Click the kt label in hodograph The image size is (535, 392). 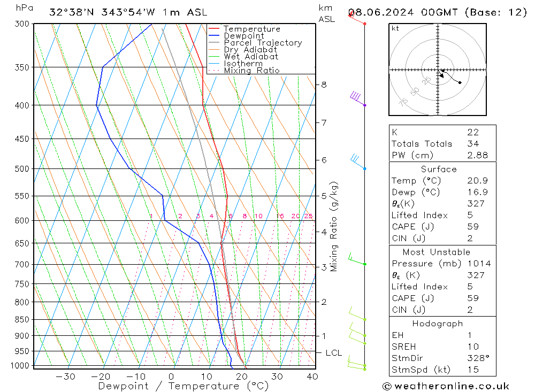[395, 28]
